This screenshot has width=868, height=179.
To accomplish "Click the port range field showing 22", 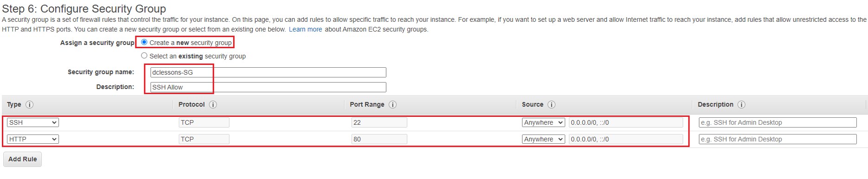I will [x=379, y=122].
